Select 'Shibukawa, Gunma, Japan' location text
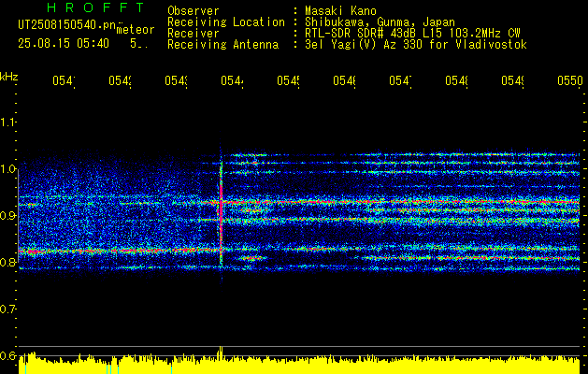 (380, 22)
